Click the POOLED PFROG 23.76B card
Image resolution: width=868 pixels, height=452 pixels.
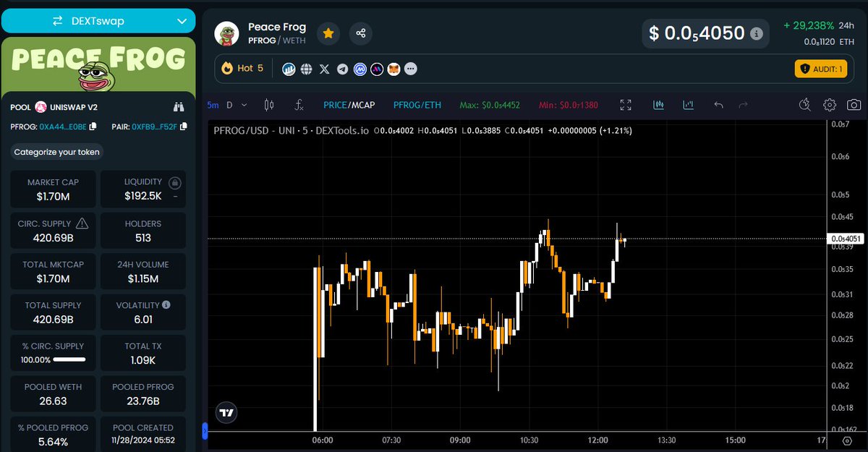tap(143, 393)
